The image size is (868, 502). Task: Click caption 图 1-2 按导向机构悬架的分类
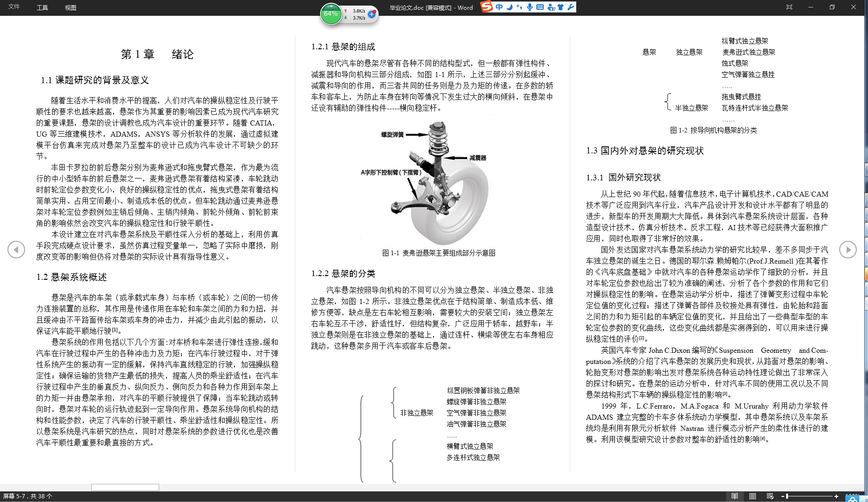[714, 130]
